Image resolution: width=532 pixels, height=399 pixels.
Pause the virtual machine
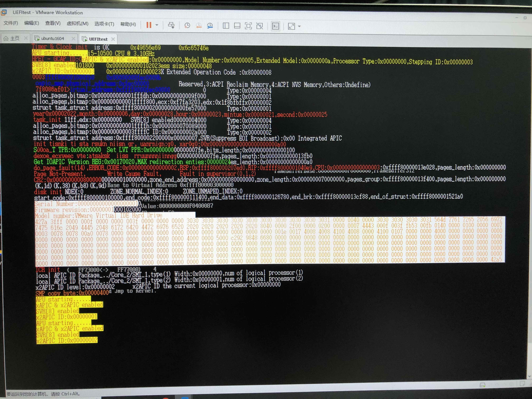pos(149,25)
